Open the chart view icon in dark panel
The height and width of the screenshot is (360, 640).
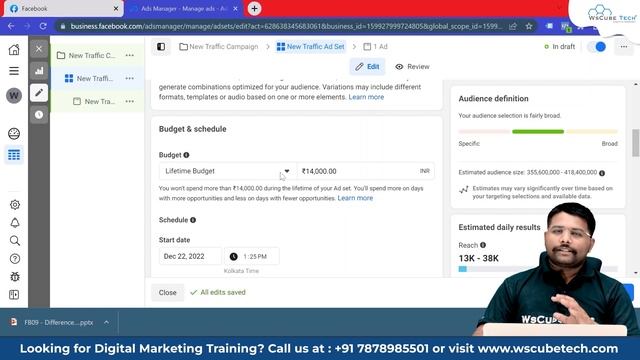click(x=39, y=71)
